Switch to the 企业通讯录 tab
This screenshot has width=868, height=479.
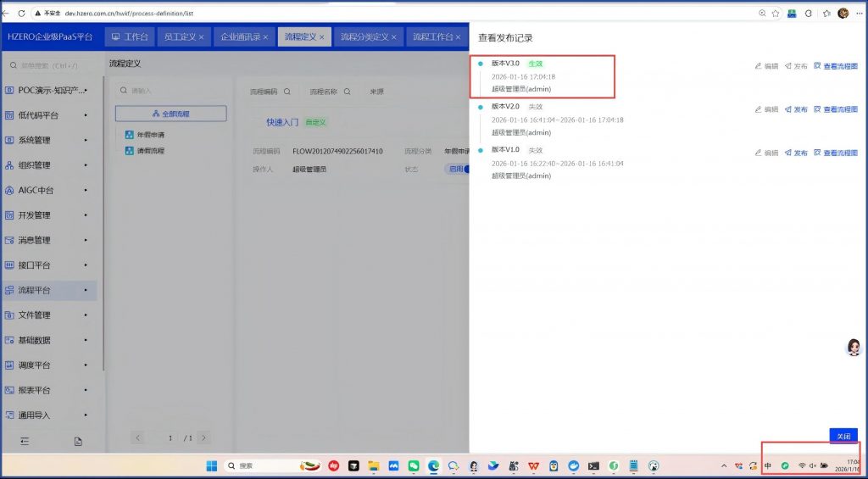pos(243,37)
